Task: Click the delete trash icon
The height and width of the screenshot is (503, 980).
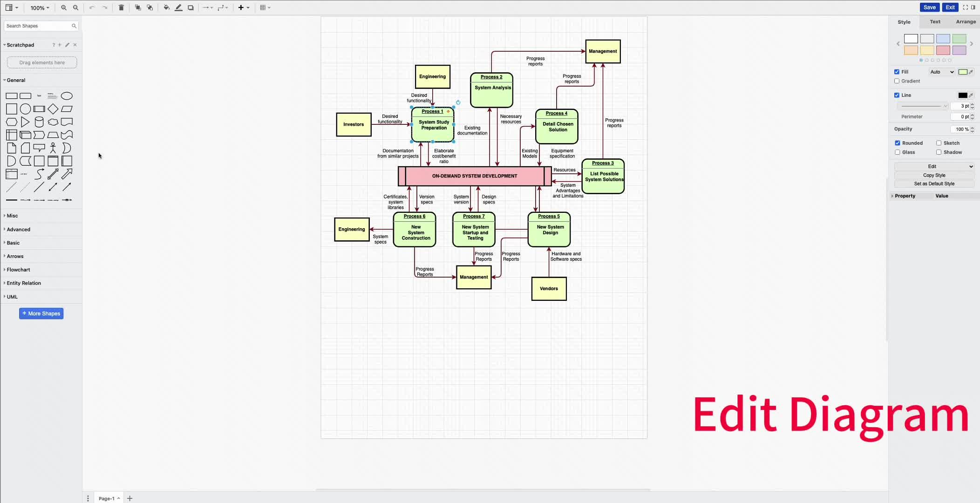Action: tap(121, 7)
